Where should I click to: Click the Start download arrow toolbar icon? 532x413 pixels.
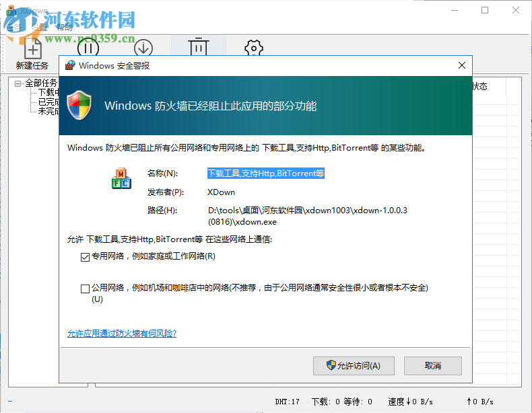pyautogui.click(x=143, y=48)
